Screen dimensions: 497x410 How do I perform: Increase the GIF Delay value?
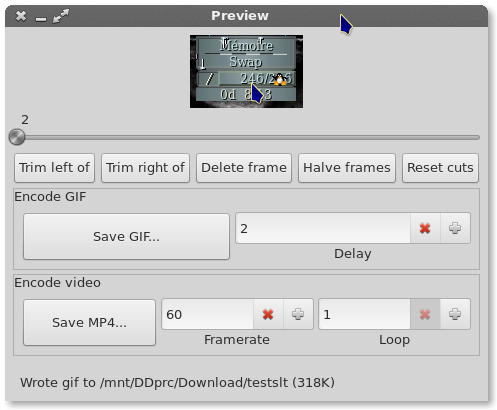455,228
